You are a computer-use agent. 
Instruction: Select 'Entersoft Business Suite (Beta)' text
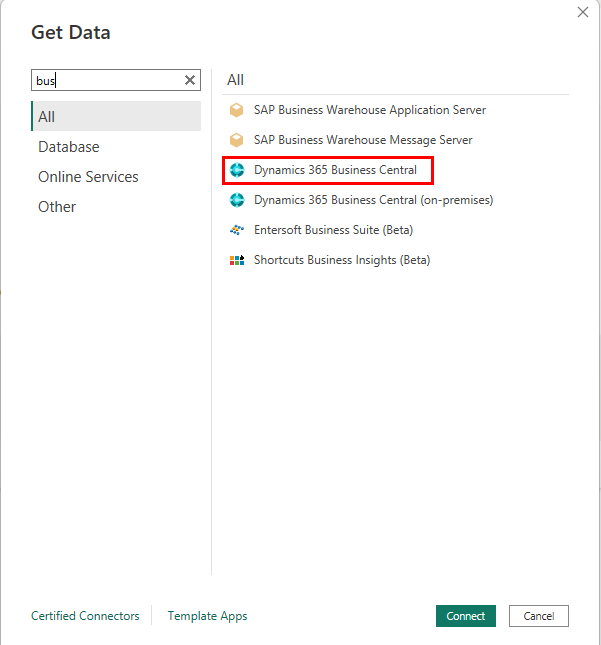tap(334, 230)
